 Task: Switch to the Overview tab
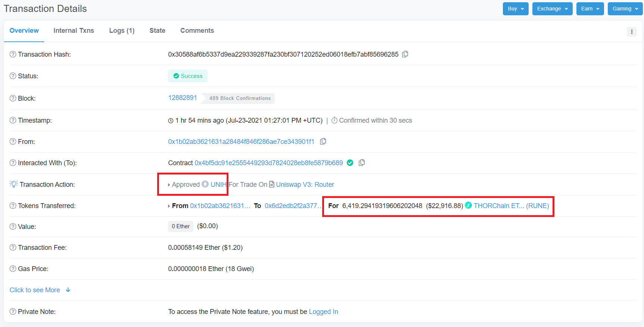(24, 31)
